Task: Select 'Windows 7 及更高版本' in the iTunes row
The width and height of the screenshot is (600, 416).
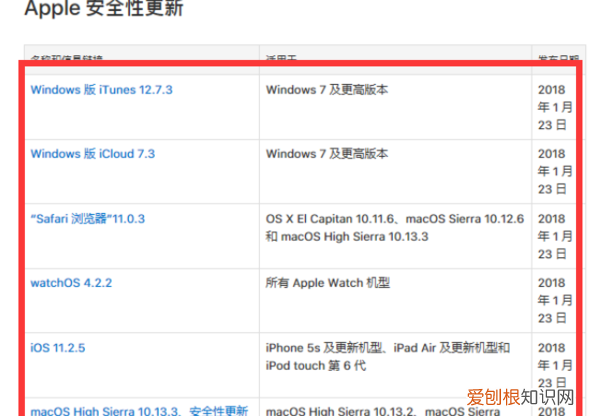Action: [x=327, y=90]
